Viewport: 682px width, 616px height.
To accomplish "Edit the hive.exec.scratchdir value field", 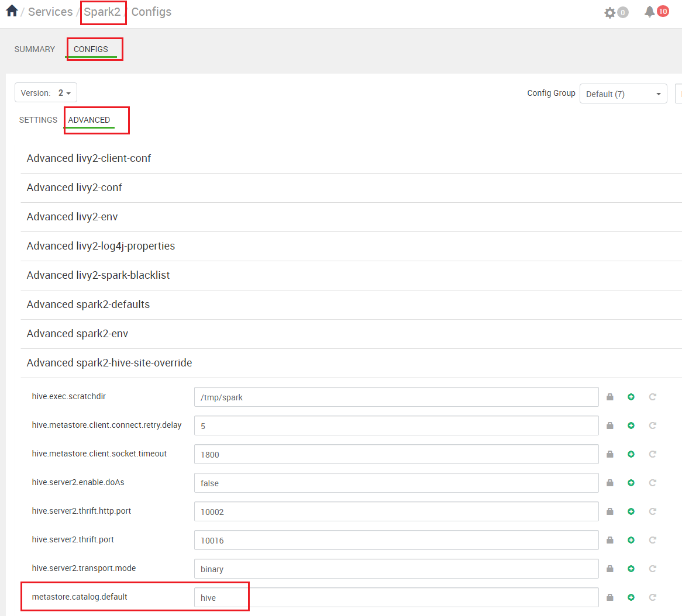I will tap(396, 397).
